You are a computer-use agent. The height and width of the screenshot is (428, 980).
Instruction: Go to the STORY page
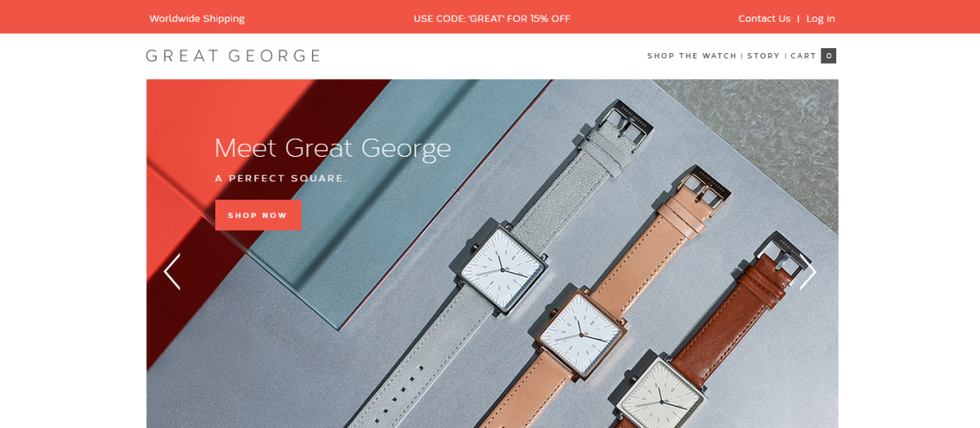(x=763, y=56)
